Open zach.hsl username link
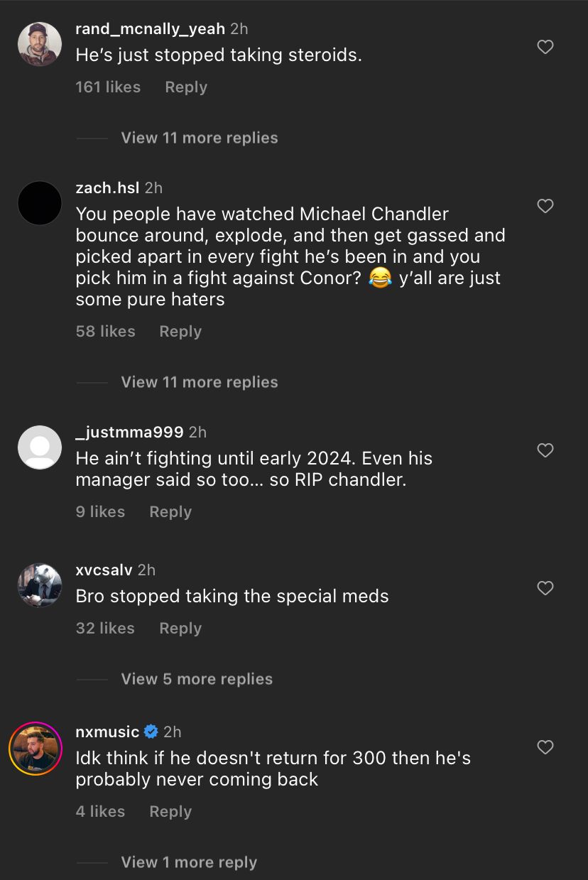 tap(107, 188)
